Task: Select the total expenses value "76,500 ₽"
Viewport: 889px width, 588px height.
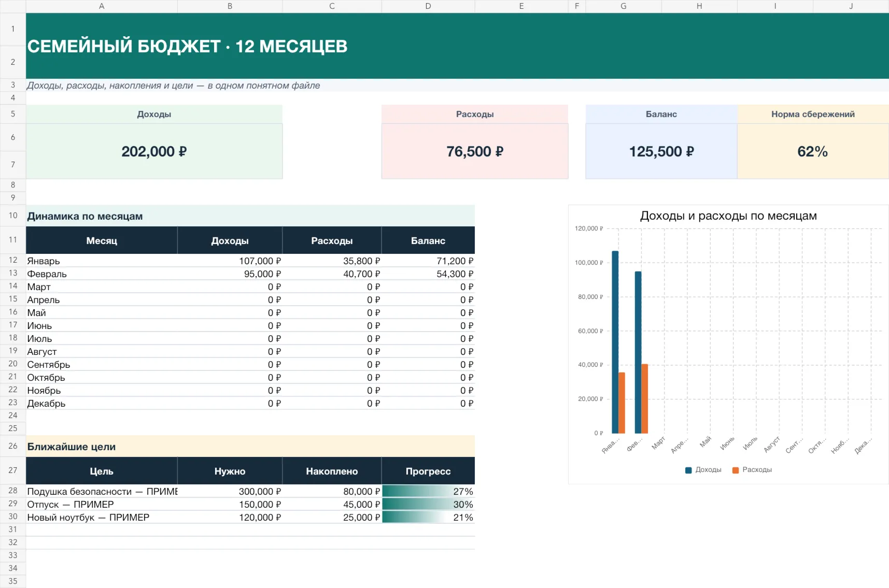Action: pos(475,151)
